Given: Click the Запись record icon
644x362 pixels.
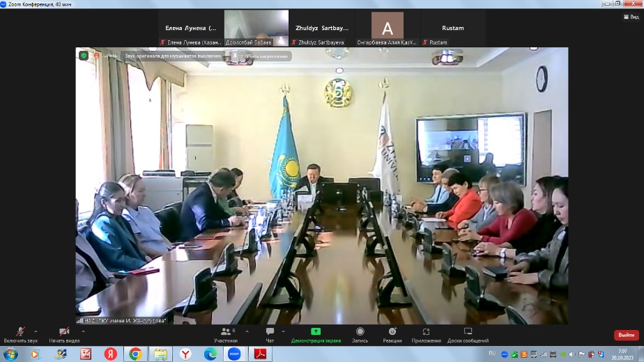Looking at the screenshot, I should (360, 334).
